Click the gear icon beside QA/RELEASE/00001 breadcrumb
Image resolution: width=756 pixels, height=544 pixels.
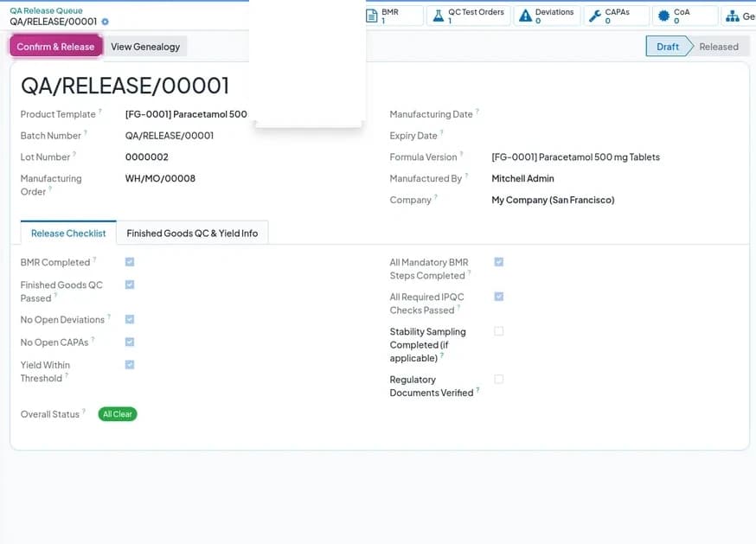pyautogui.click(x=106, y=22)
